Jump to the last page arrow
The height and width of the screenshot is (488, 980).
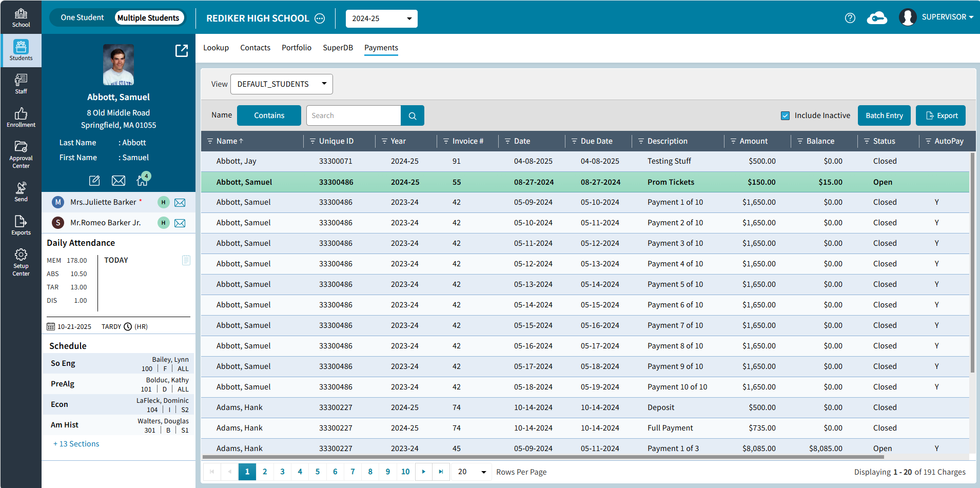(441, 472)
